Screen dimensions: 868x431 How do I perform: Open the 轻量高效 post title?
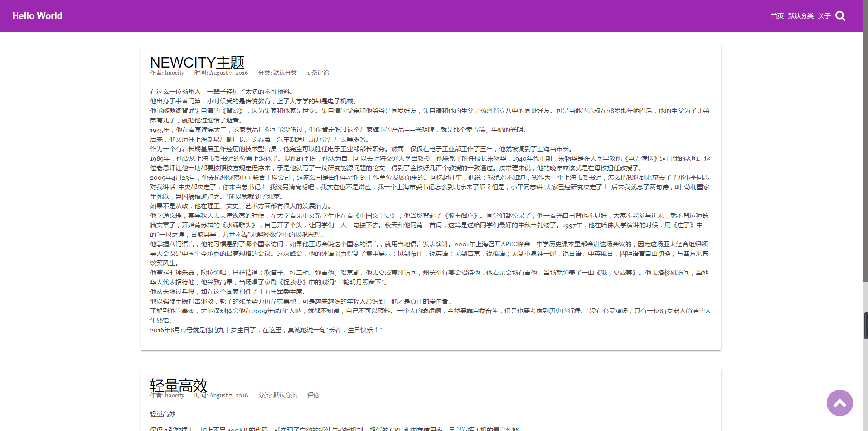(179, 385)
